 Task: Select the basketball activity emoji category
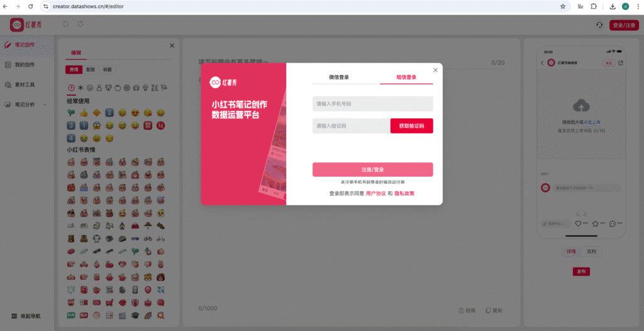click(127, 87)
